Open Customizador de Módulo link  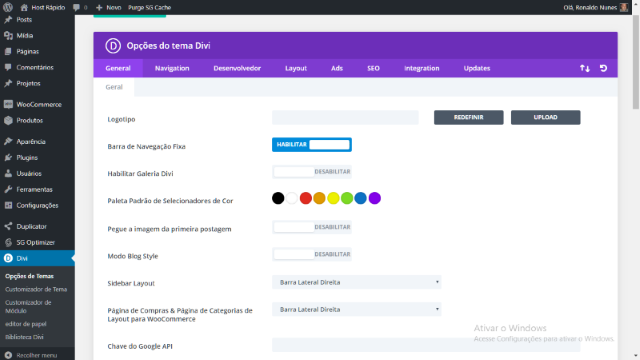(28, 307)
